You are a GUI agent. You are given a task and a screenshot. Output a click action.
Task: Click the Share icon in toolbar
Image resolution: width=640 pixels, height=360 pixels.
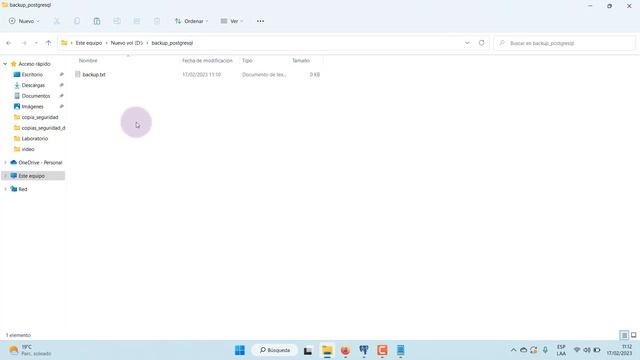[x=137, y=21]
